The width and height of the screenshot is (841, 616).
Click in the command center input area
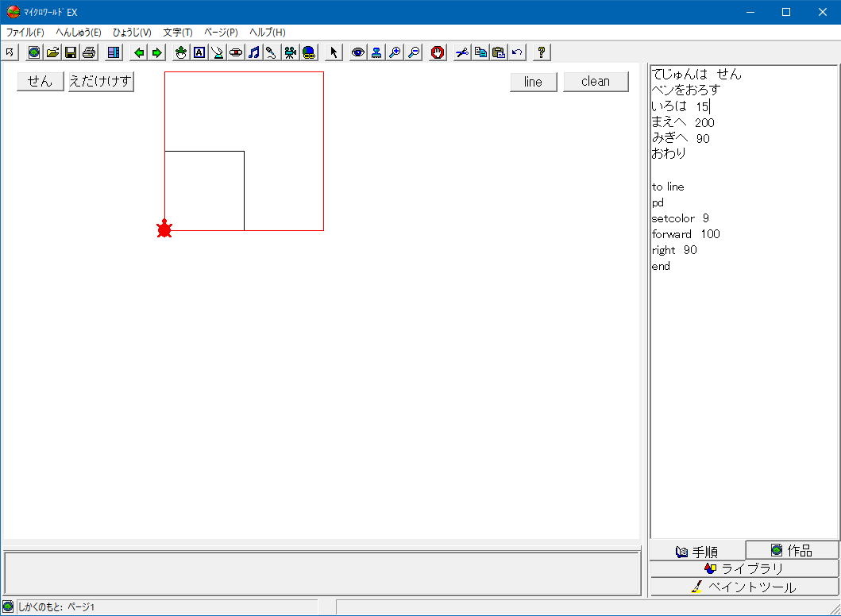point(322,573)
